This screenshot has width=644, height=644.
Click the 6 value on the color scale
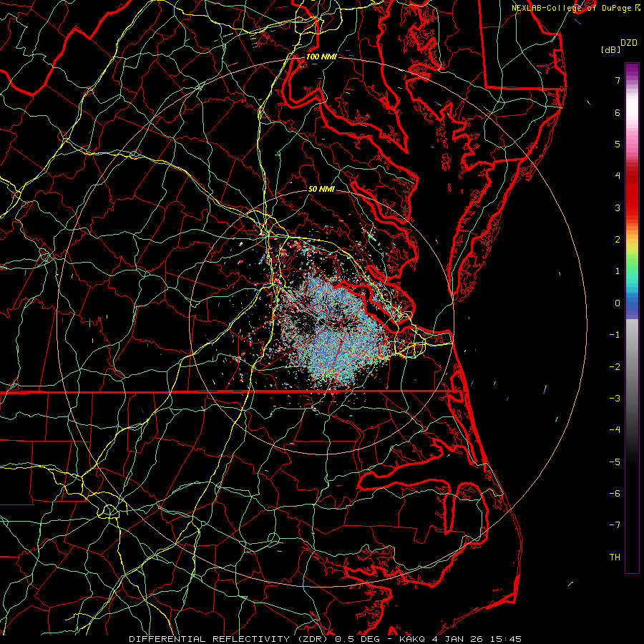tap(618, 112)
